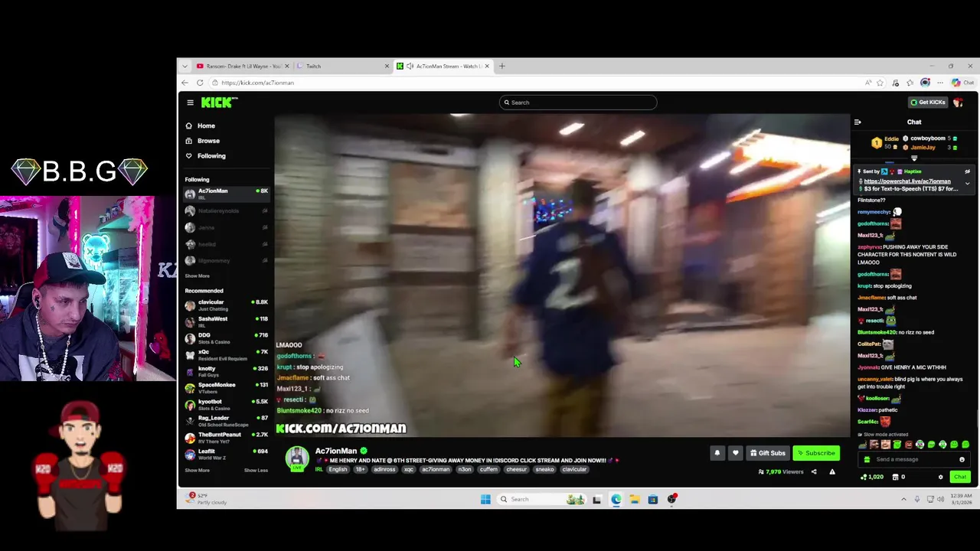Open the Kick hamburger menu
The image size is (980, 551).
click(x=190, y=103)
